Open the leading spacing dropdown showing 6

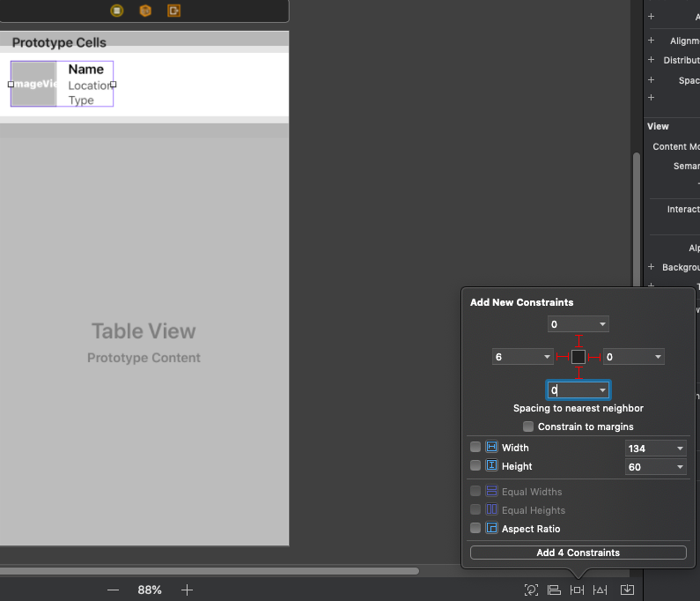click(547, 357)
